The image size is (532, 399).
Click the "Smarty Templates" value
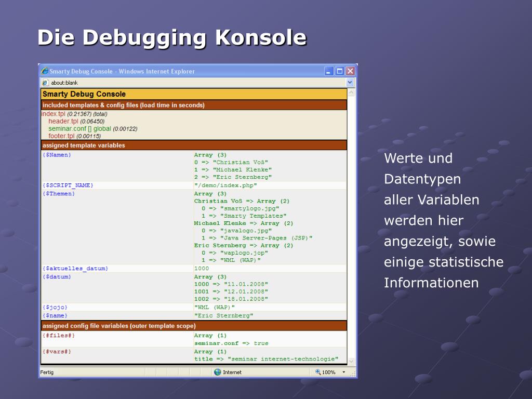254,216
